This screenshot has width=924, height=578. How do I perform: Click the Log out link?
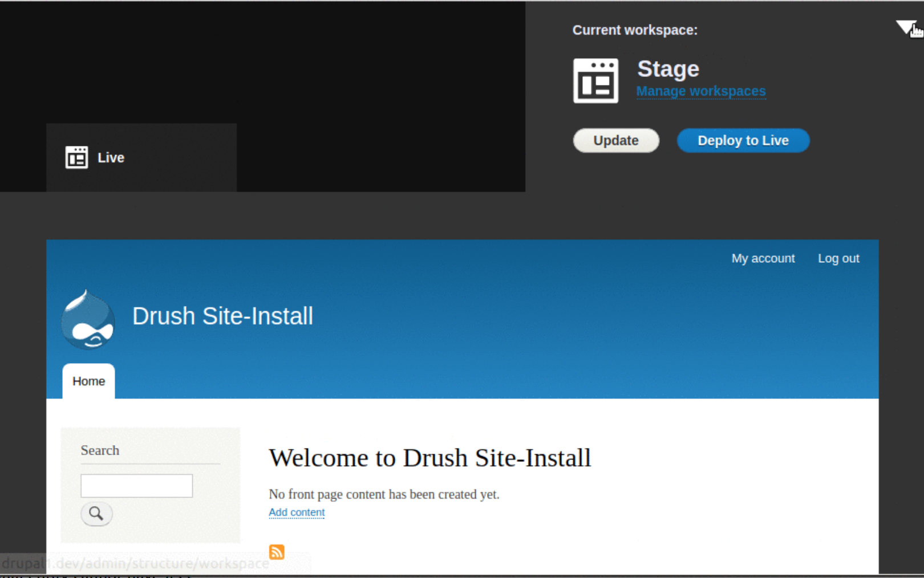838,258
